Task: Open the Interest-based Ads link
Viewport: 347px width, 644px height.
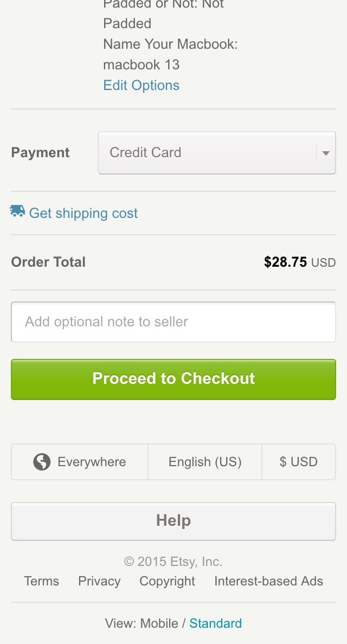Action: pyautogui.click(x=268, y=581)
